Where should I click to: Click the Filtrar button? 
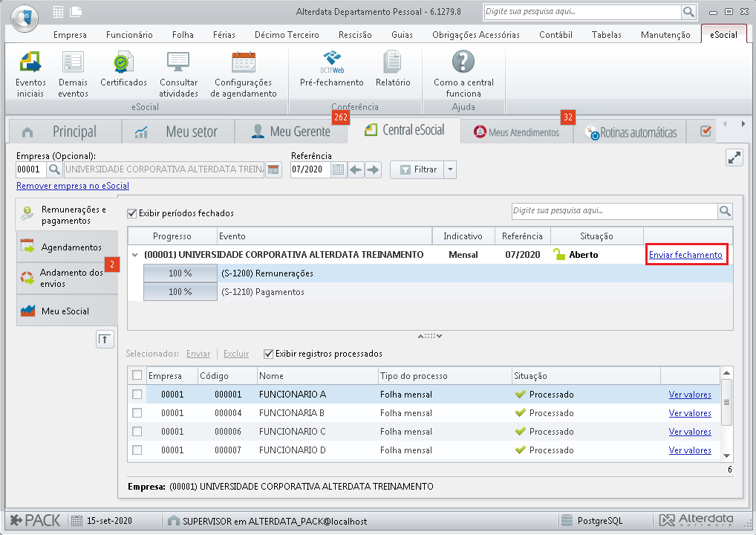417,169
